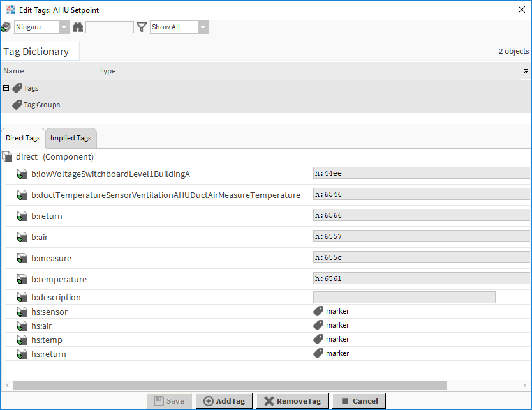Click the table options icon in header
The width and height of the screenshot is (532, 410).
point(526,70)
